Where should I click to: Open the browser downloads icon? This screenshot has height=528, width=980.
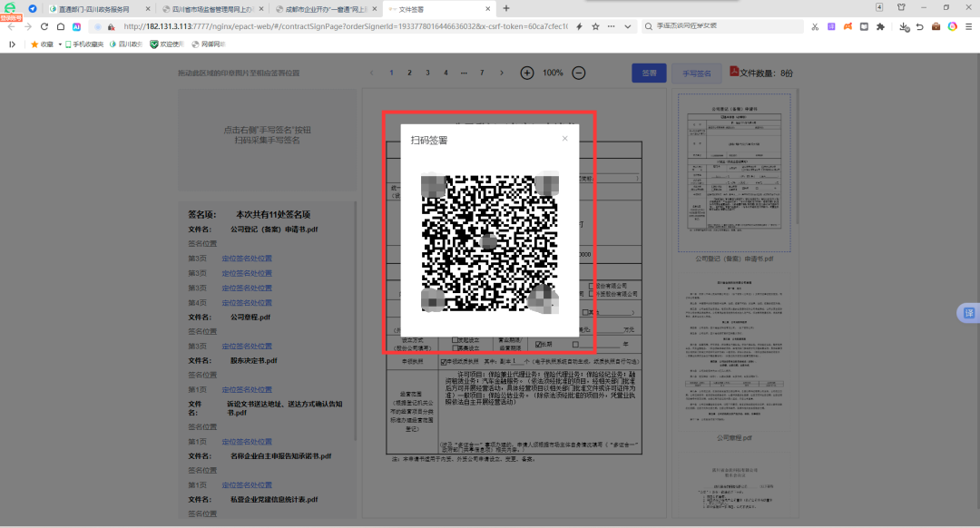point(904,27)
